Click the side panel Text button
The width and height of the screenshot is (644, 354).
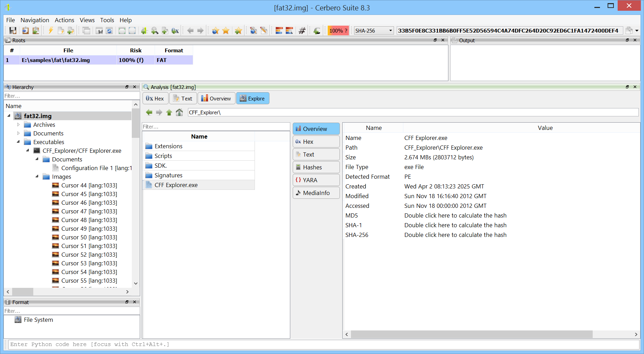coord(316,154)
